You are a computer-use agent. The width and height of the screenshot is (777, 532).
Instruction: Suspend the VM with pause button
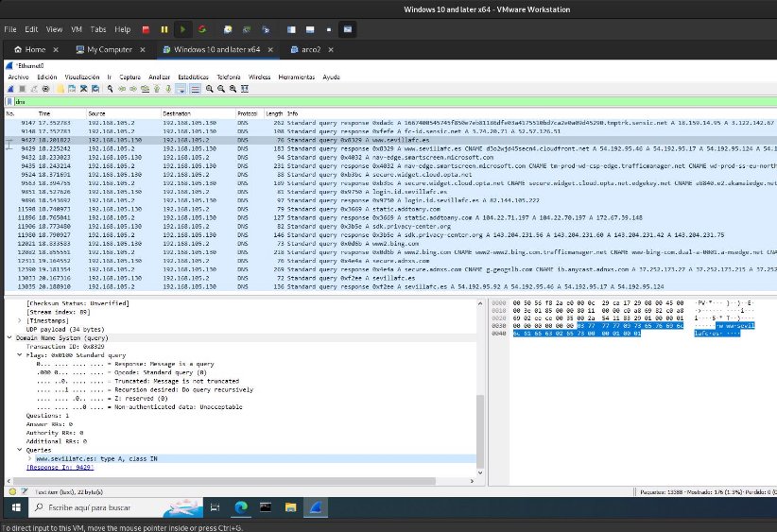pos(164,29)
